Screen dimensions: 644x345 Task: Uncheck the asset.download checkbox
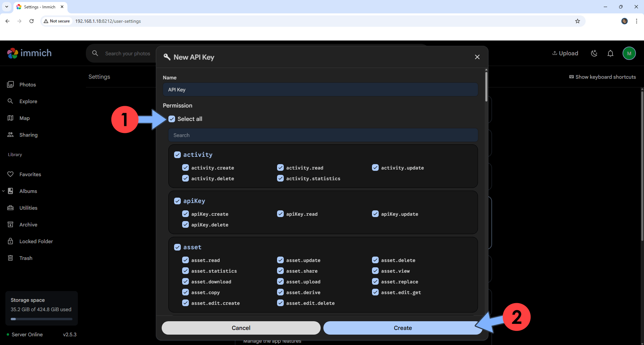click(185, 281)
